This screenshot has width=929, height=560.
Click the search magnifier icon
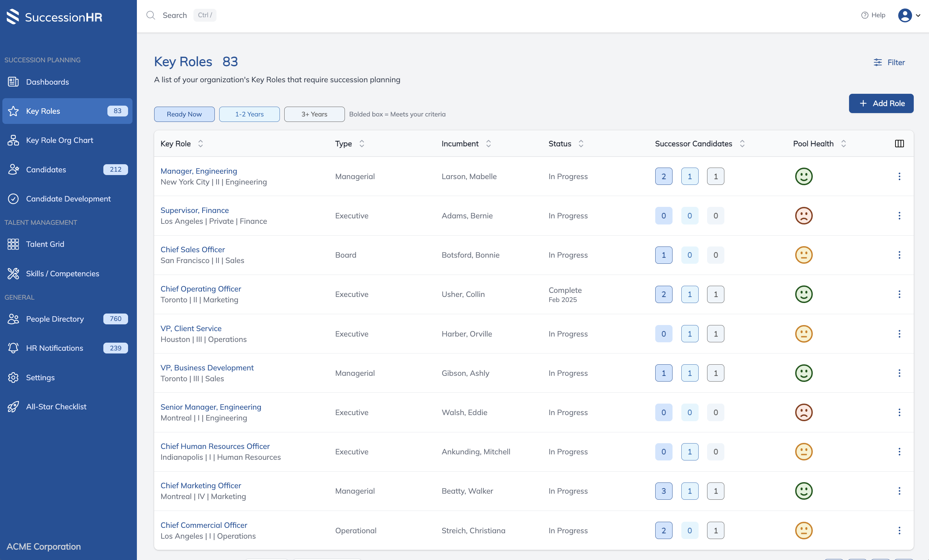[x=151, y=15]
